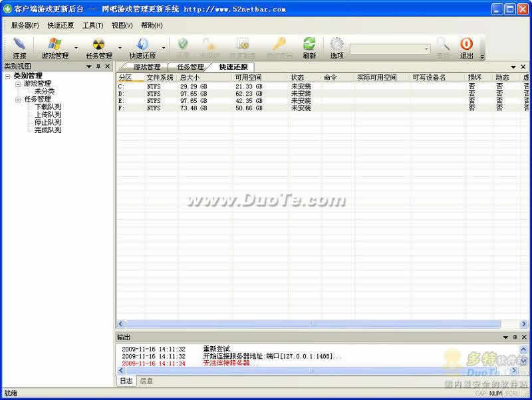Click the 可用空间 column header

(249, 78)
